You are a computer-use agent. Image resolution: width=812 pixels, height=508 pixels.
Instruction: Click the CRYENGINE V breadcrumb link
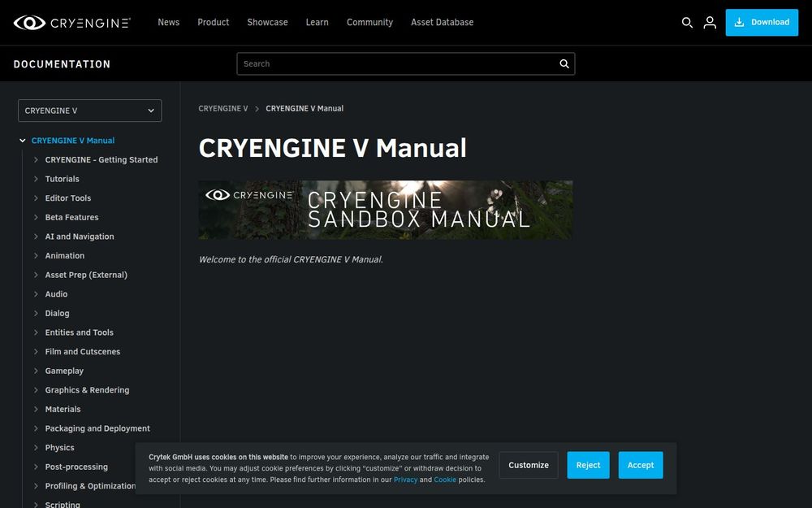tap(223, 108)
